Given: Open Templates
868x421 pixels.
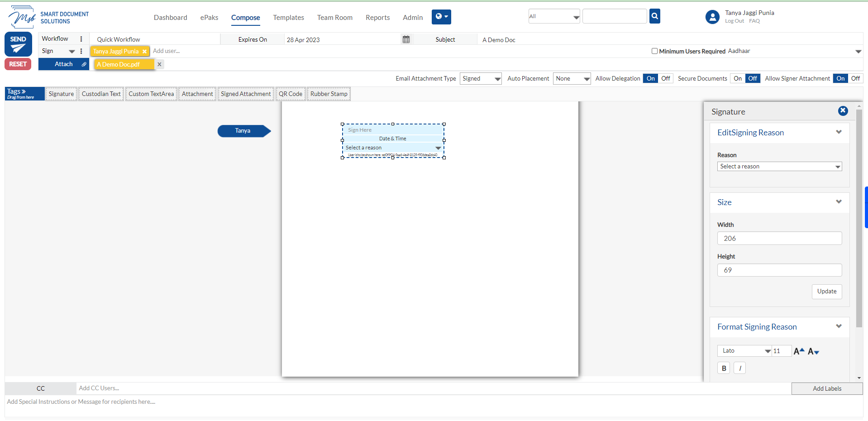Looking at the screenshot, I should click(x=288, y=18).
